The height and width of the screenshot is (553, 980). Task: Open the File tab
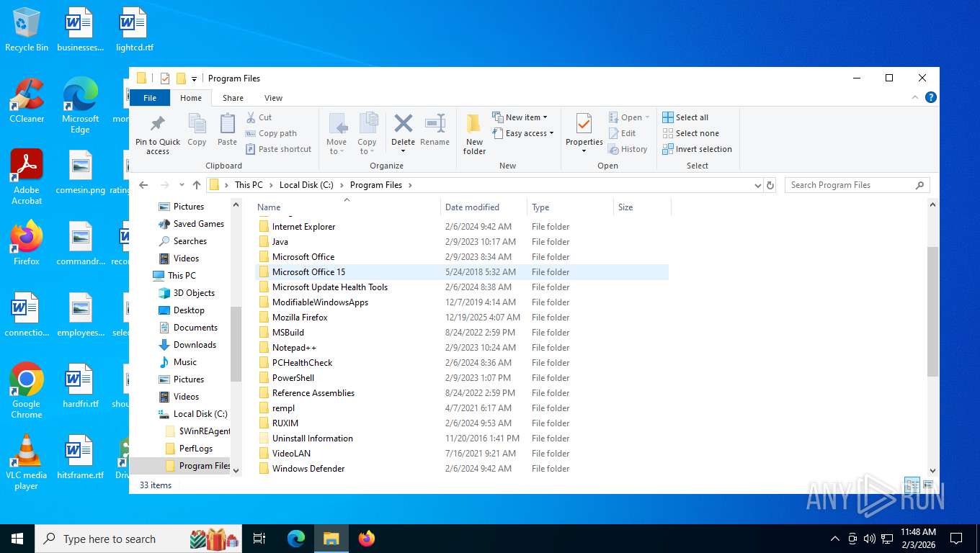click(150, 98)
